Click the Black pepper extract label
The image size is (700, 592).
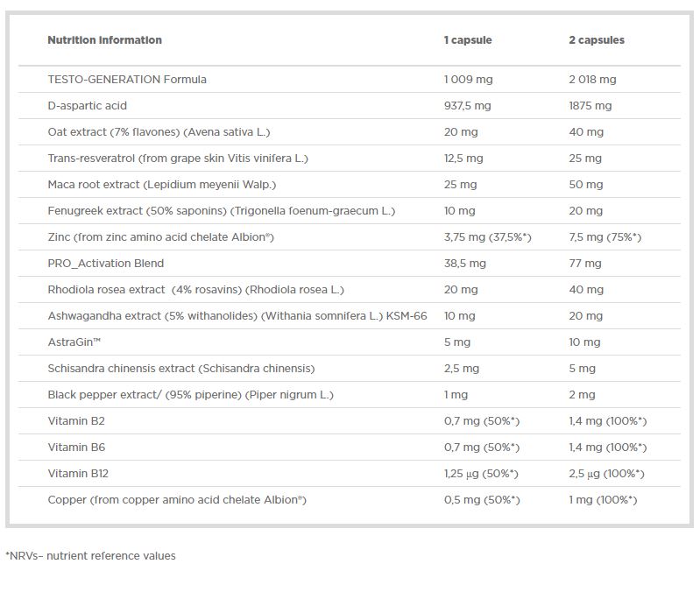(190, 395)
